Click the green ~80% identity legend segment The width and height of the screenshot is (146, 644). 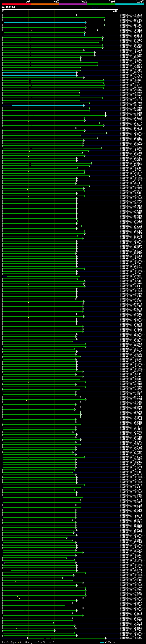[101, 4]
